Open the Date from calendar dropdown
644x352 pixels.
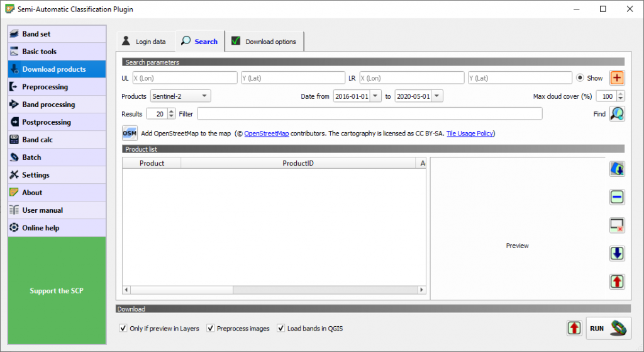click(375, 96)
